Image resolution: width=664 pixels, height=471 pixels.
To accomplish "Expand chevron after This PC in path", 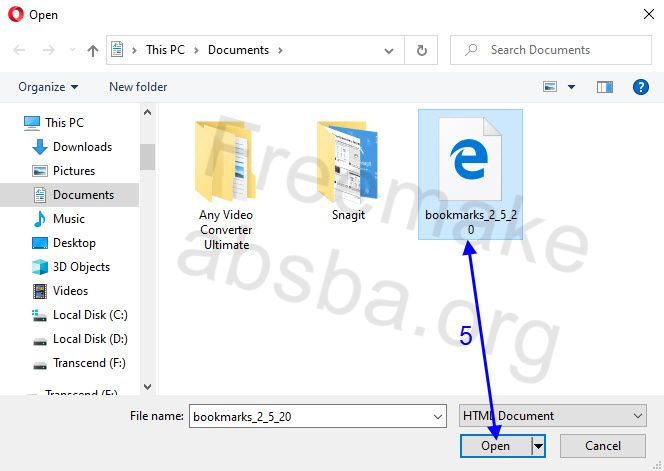I will point(196,50).
